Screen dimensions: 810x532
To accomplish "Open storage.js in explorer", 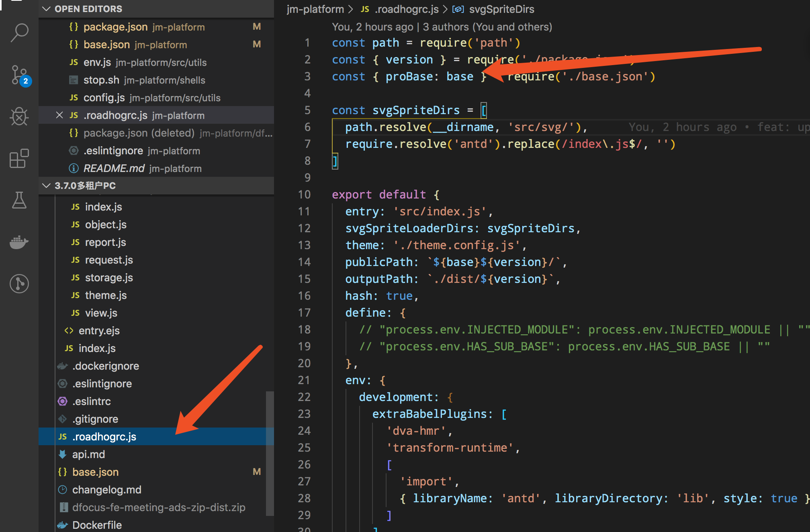I will tap(156, 278).
